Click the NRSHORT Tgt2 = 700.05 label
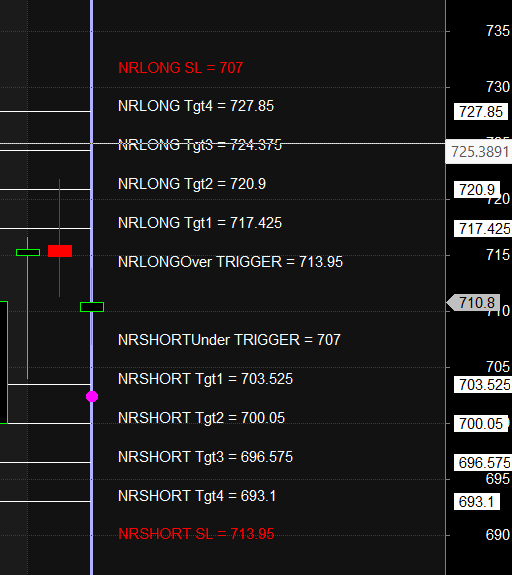This screenshot has height=575, width=512. [x=201, y=418]
